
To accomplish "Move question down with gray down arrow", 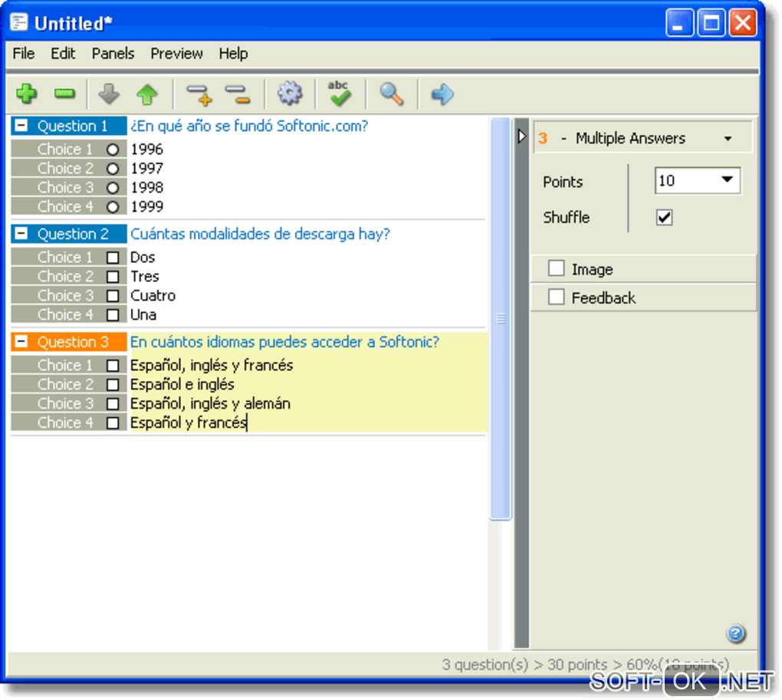I will click(109, 94).
